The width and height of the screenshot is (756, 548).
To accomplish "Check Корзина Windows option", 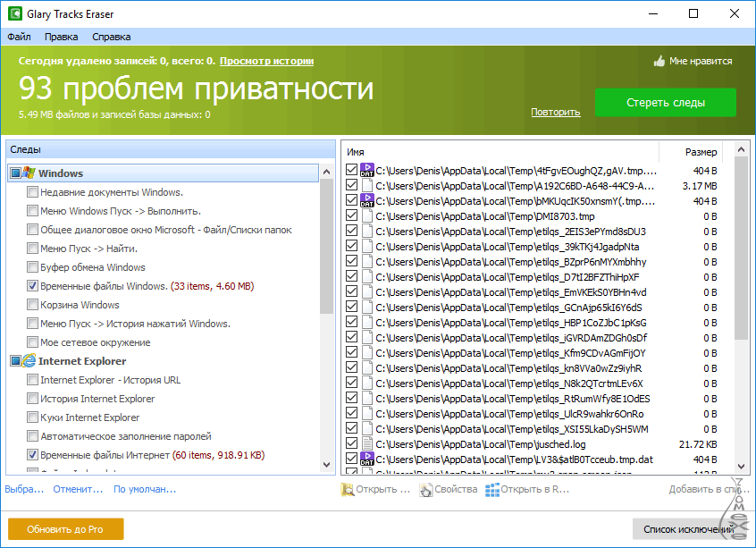I will 32,304.
